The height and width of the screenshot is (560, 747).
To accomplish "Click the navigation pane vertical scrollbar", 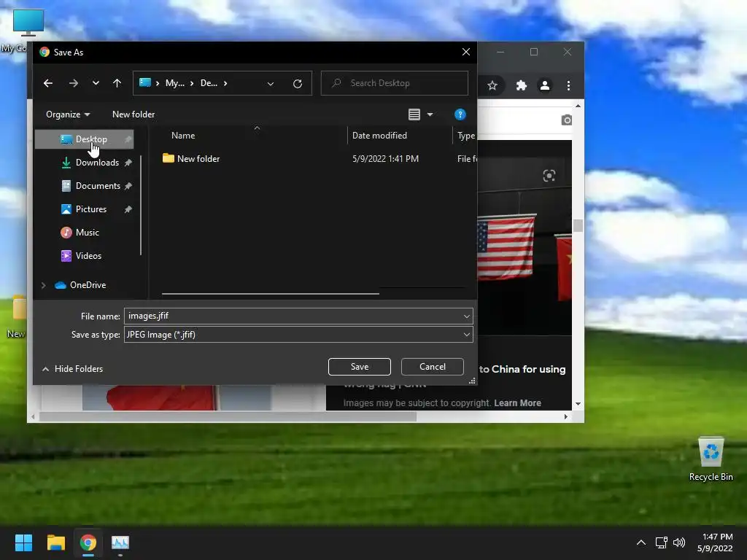I will (141, 205).
